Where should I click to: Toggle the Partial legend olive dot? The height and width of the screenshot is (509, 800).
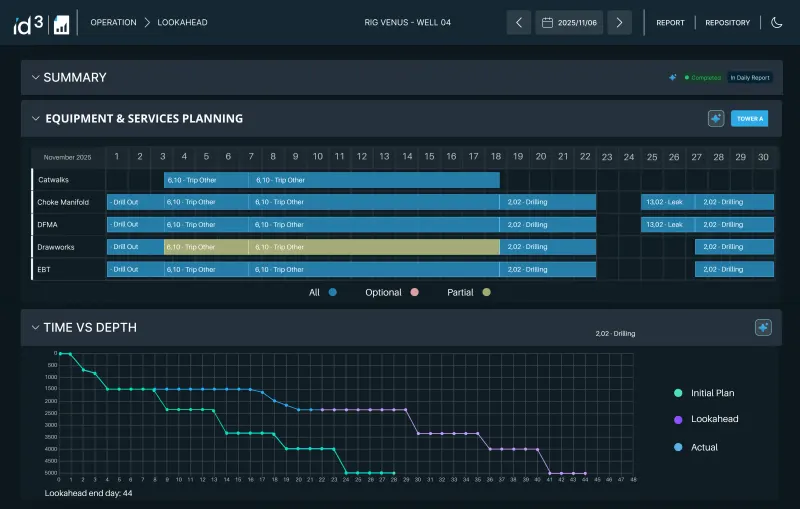486,292
